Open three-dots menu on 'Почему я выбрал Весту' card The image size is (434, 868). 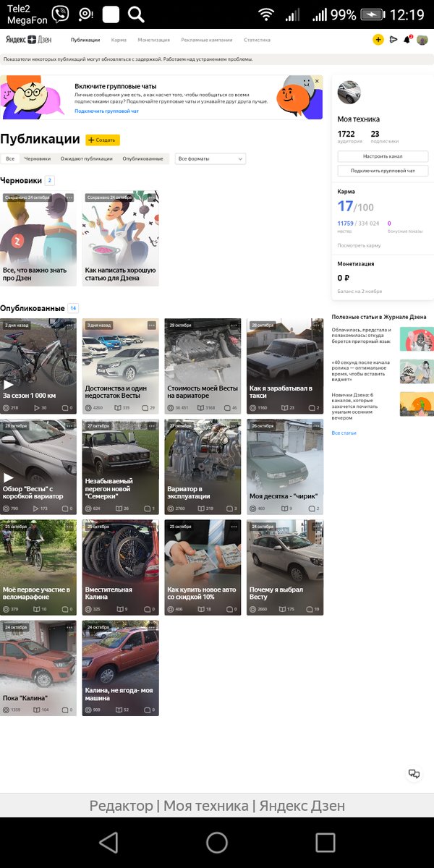(x=316, y=527)
